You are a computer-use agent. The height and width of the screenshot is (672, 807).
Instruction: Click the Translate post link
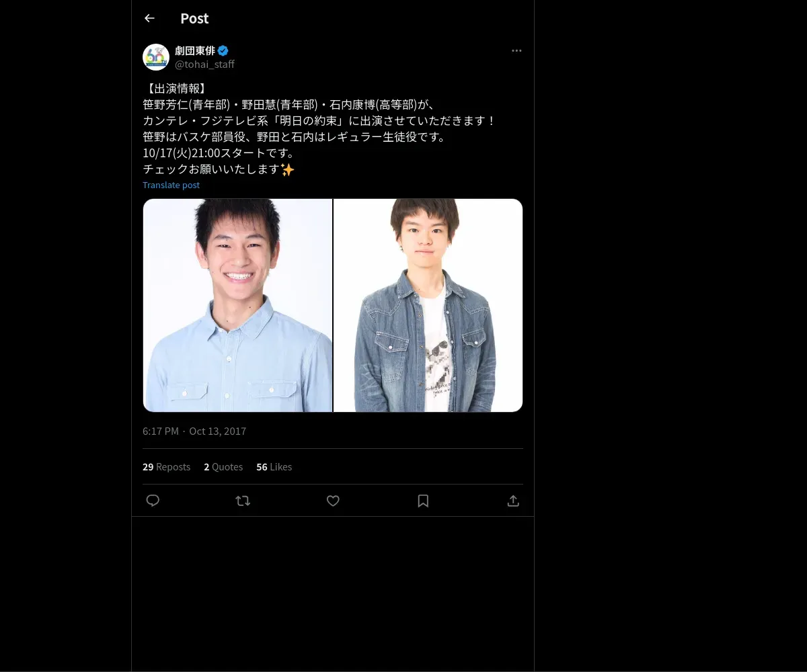pos(171,185)
